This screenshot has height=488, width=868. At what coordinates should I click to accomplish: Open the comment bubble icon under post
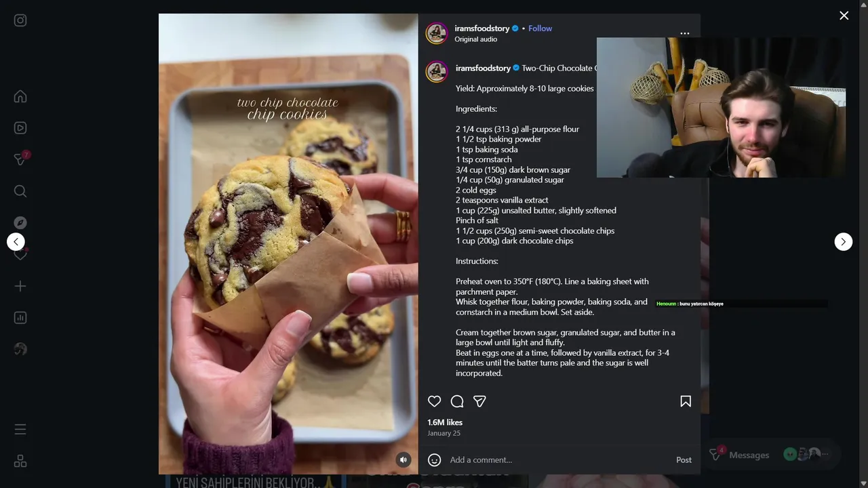[457, 401]
